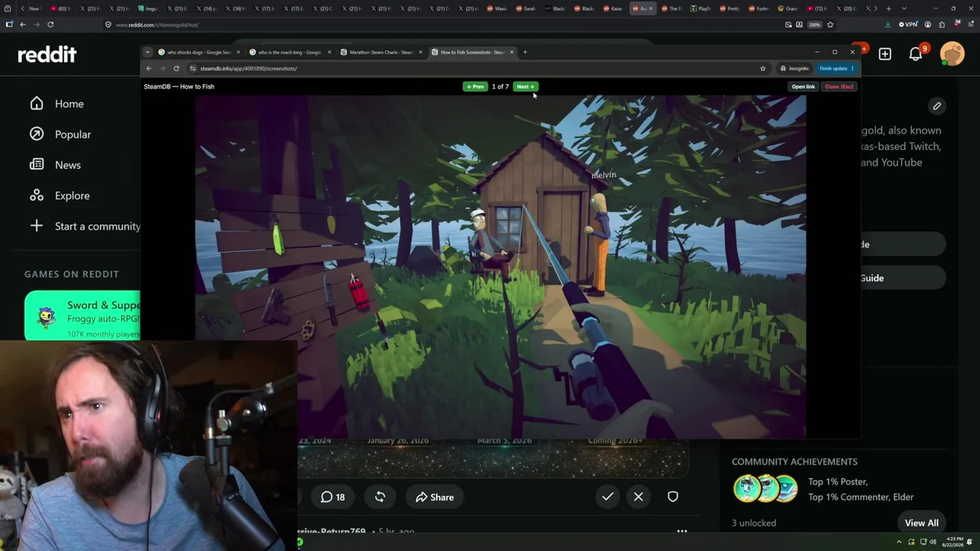
Task: Click Open link in SteamDB viewer
Action: 803,86
